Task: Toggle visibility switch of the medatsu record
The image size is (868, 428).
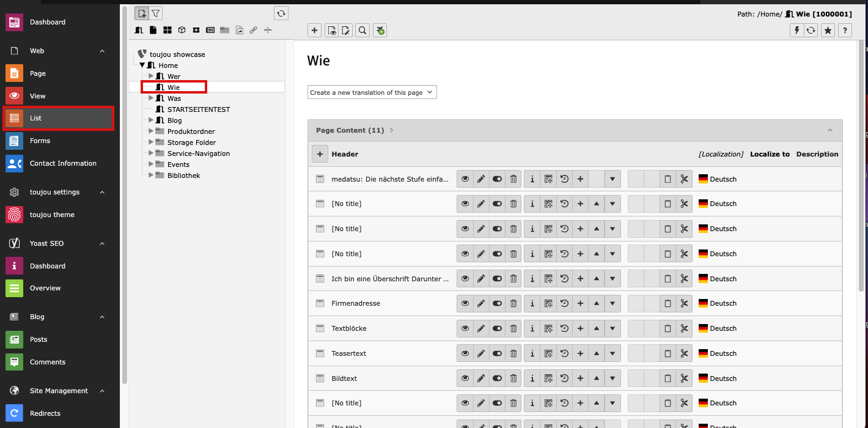Action: 497,179
